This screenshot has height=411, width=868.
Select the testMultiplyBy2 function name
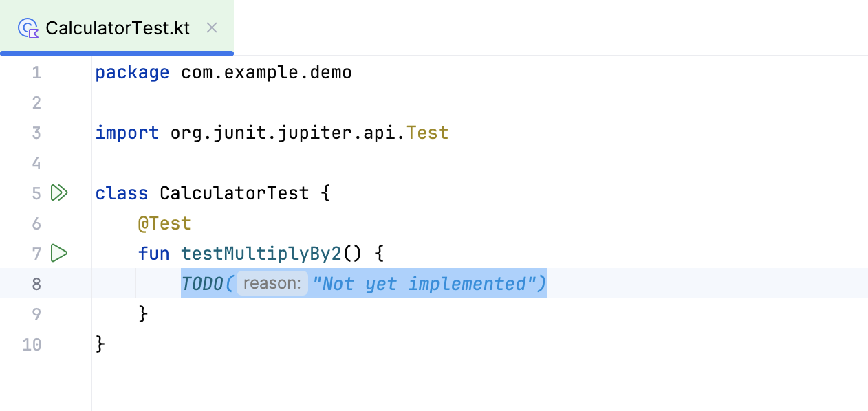click(261, 253)
